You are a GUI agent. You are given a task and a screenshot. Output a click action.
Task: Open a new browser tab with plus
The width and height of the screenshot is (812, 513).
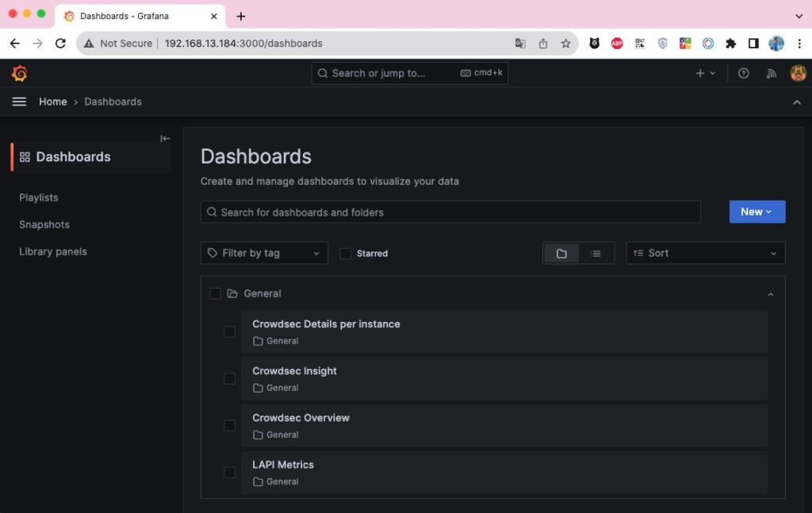[241, 16]
